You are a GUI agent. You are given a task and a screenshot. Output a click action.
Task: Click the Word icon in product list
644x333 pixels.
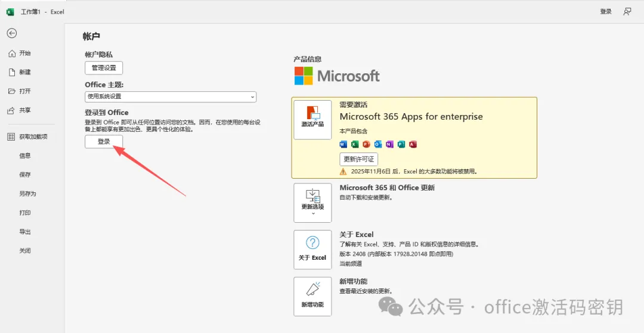tap(343, 144)
